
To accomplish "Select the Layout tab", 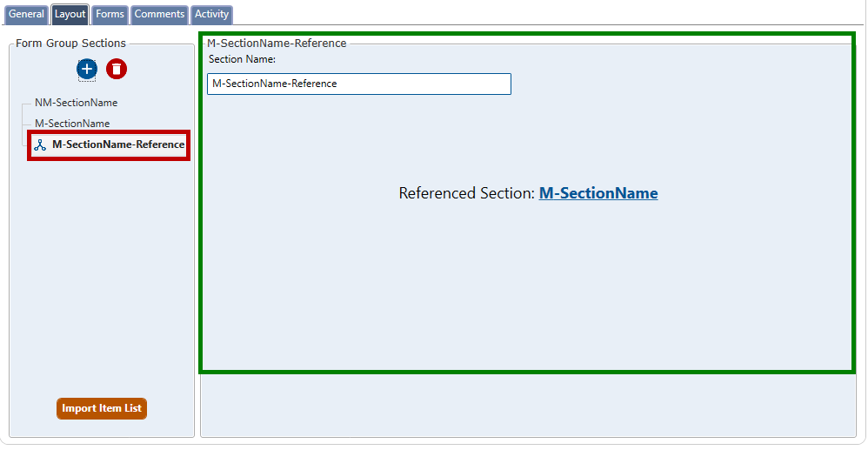I will (70, 15).
